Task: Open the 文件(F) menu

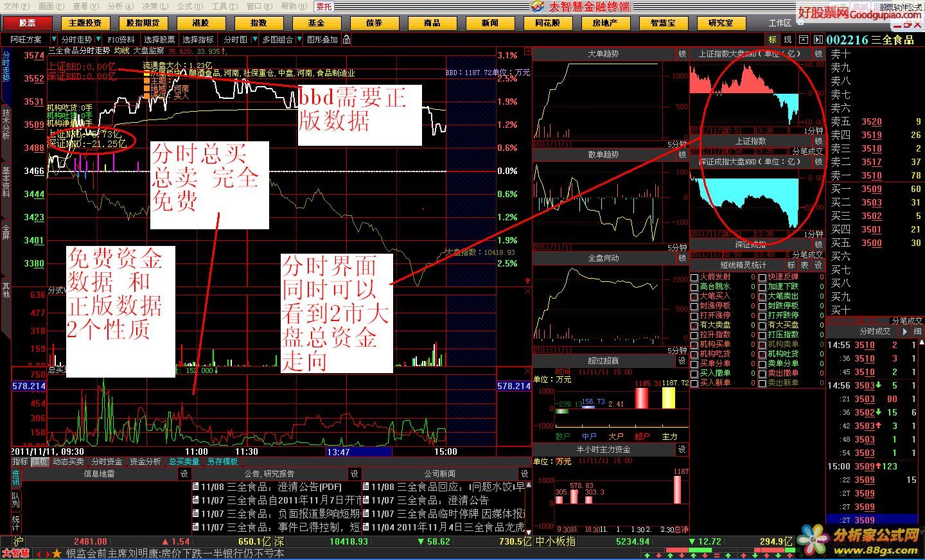Action: 15,6
